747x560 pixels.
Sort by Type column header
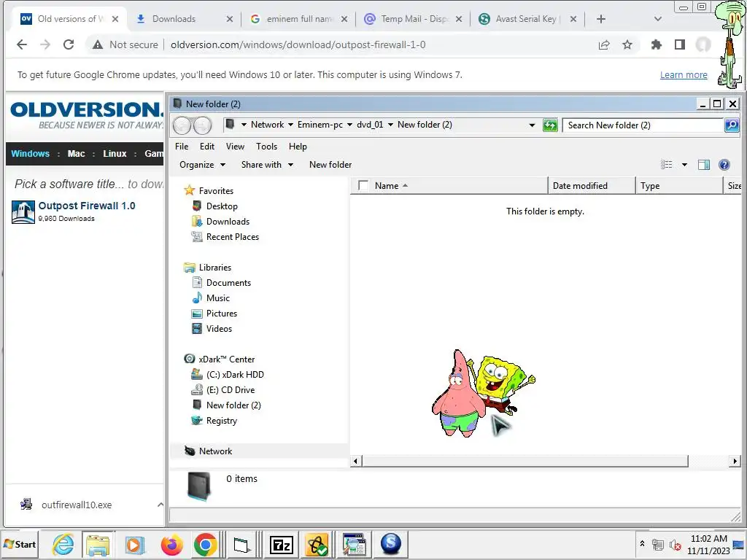click(x=679, y=186)
